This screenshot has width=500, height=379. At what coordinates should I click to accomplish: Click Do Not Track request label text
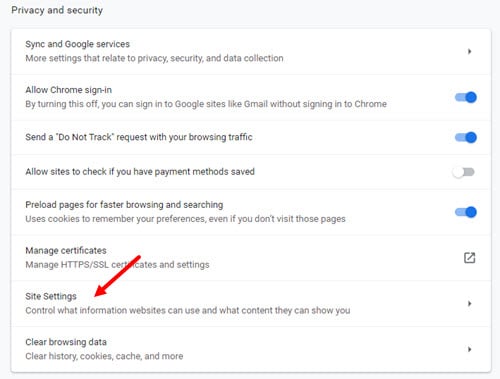coord(139,137)
